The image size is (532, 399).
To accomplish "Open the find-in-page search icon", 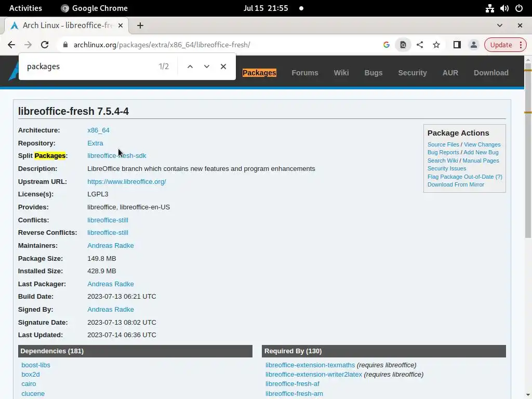I will [x=403, y=45].
